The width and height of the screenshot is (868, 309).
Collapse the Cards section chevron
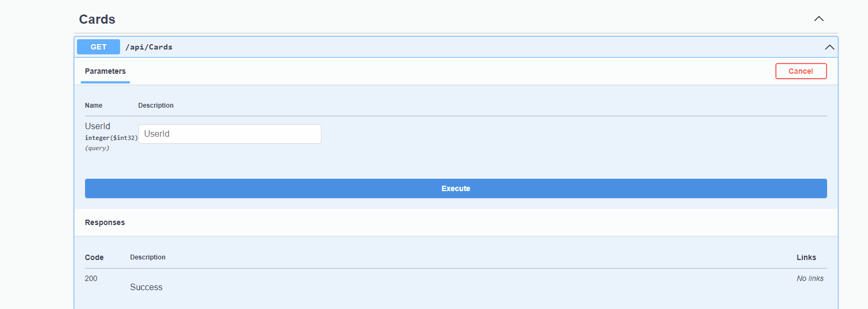818,19
